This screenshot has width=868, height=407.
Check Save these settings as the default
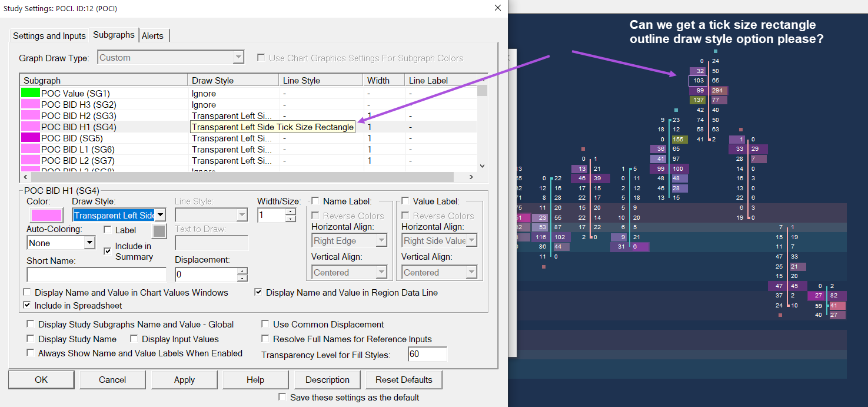pyautogui.click(x=282, y=397)
